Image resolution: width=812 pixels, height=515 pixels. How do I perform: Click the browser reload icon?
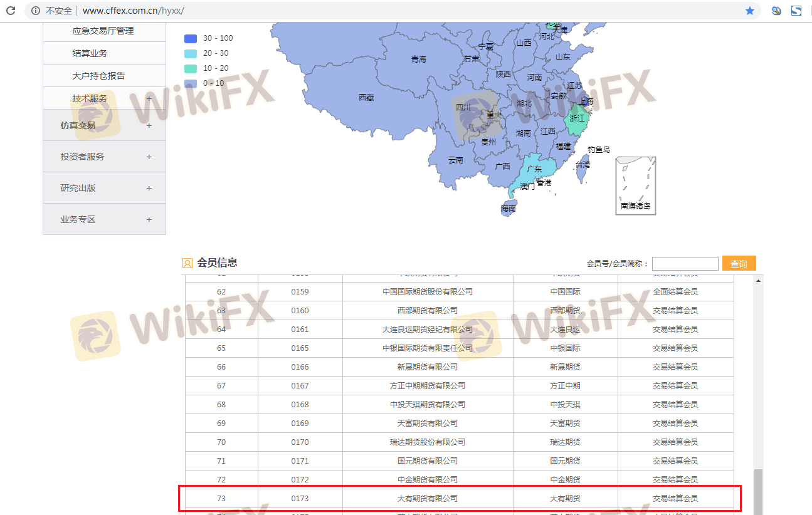[11, 11]
